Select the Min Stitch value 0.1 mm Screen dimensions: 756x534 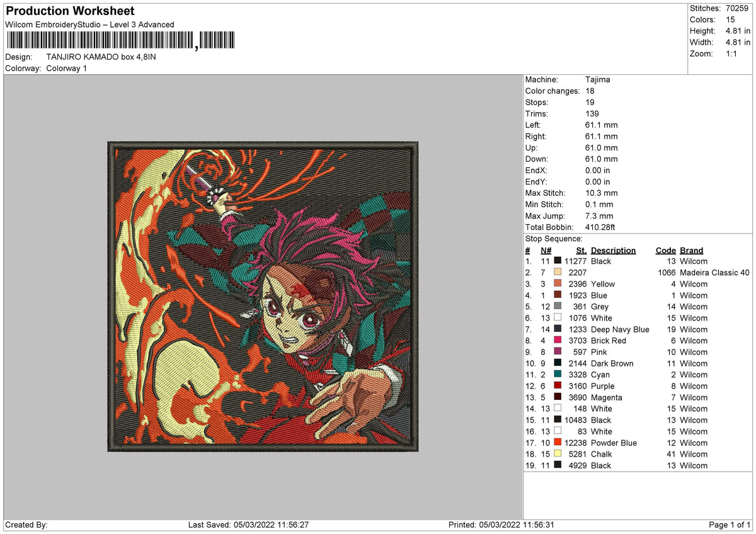point(598,204)
